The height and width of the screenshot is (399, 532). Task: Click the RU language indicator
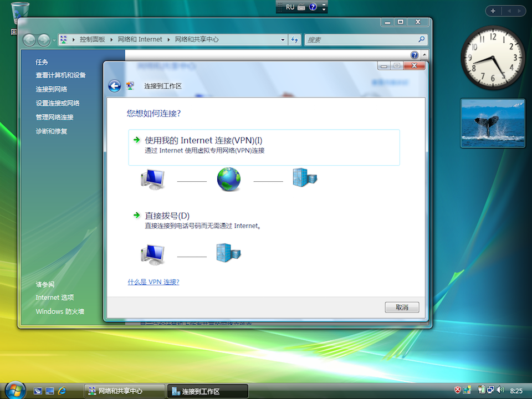(x=290, y=7)
